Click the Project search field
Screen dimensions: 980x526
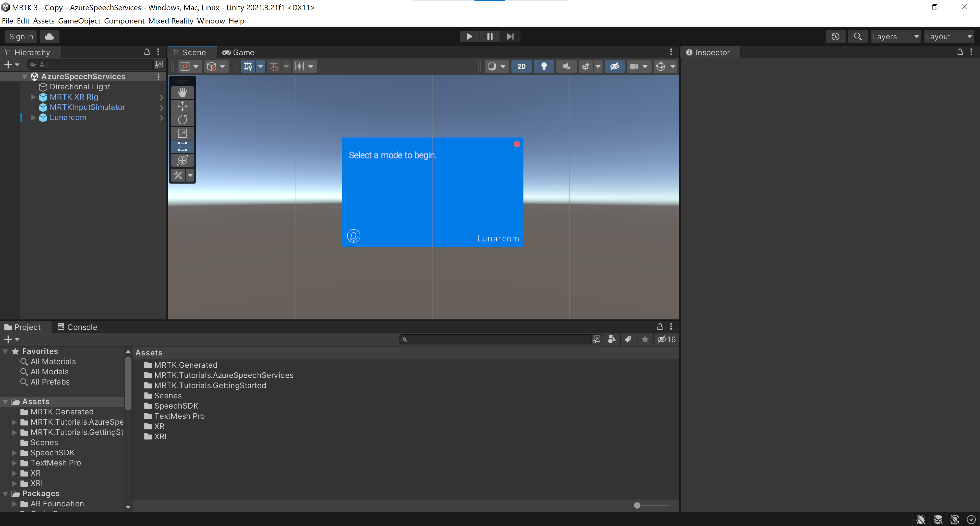click(x=495, y=339)
